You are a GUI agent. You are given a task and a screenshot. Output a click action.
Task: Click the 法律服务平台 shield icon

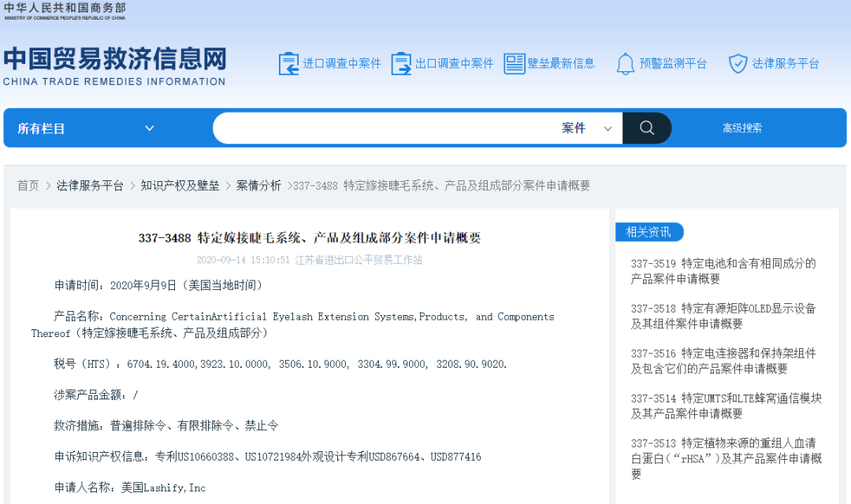click(x=738, y=62)
